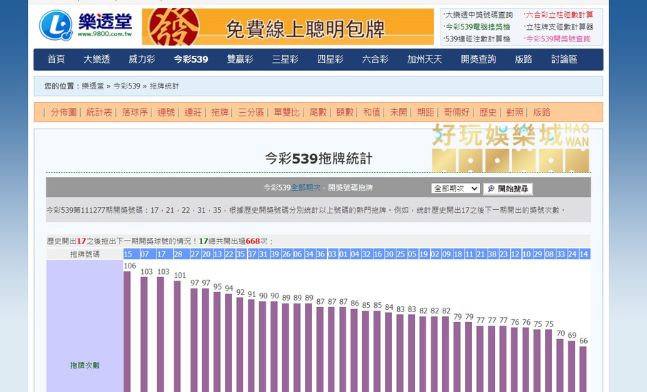Viewport: 647px width, 392px height.
Task: Click the 拖牌次數 row label
Action: click(x=85, y=365)
